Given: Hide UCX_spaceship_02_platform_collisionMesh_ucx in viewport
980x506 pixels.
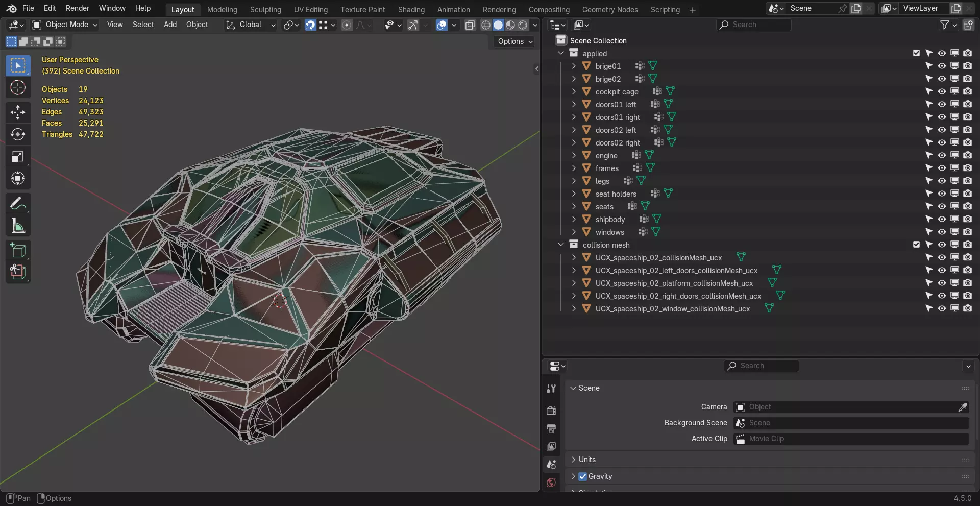Looking at the screenshot, I should pyautogui.click(x=942, y=283).
